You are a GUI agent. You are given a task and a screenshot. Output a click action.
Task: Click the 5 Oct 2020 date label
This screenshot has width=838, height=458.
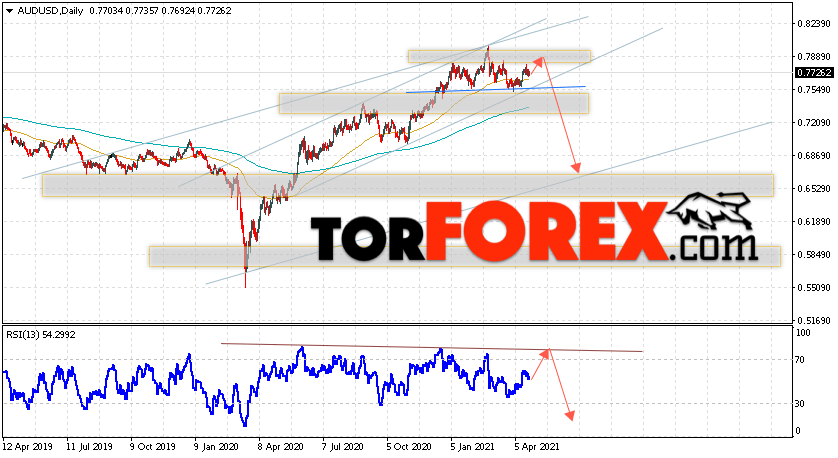pyautogui.click(x=409, y=446)
